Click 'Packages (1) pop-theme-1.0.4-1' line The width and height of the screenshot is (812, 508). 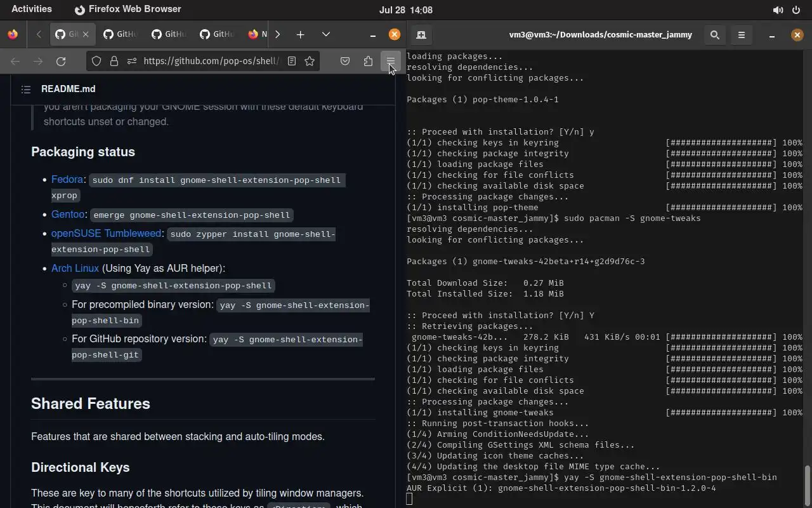[x=483, y=100]
